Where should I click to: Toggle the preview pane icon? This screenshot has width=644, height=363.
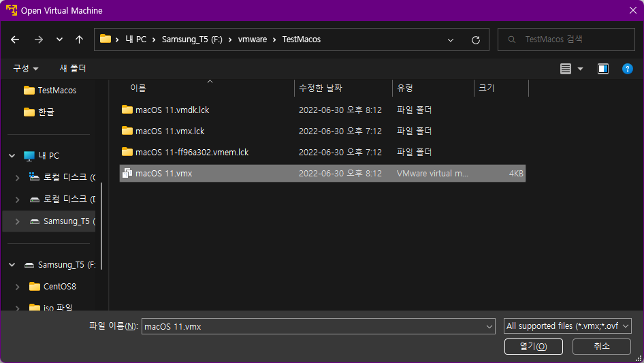tap(603, 69)
